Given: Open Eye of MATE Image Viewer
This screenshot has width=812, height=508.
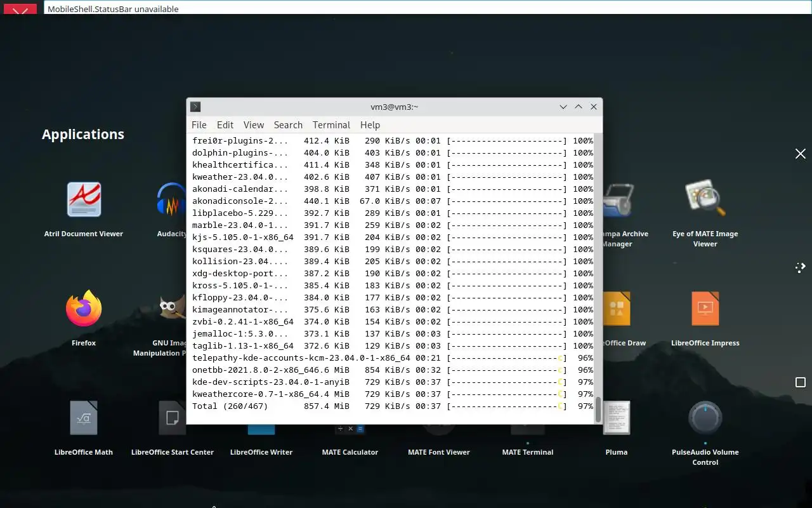Looking at the screenshot, I should (x=705, y=199).
